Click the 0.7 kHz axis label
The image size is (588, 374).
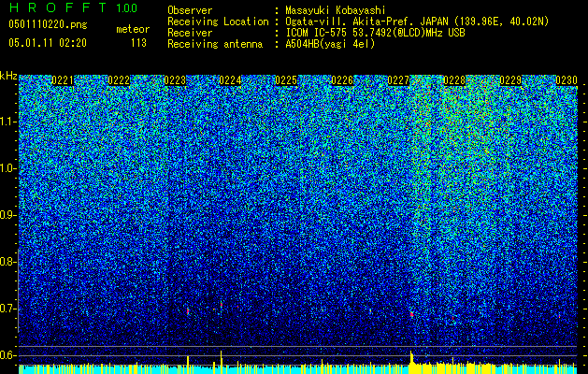point(8,309)
